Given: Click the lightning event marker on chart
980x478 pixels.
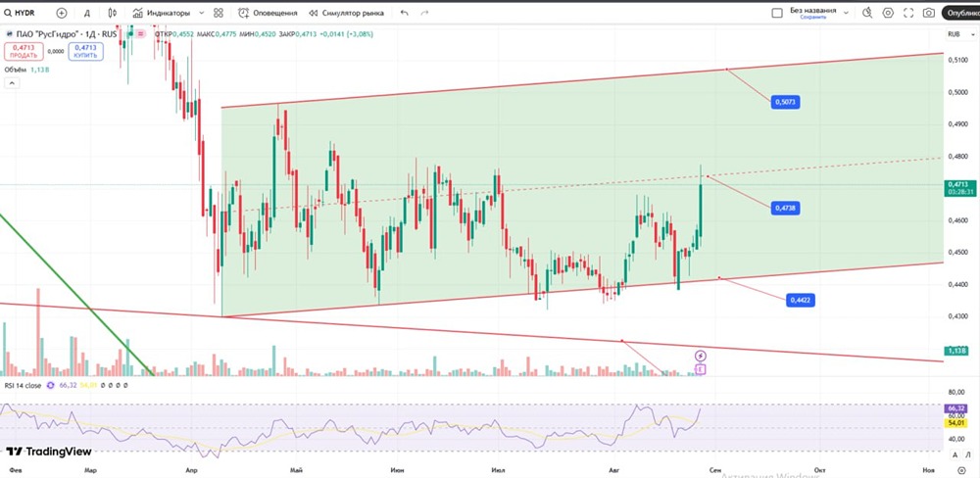Looking at the screenshot, I should [701, 356].
